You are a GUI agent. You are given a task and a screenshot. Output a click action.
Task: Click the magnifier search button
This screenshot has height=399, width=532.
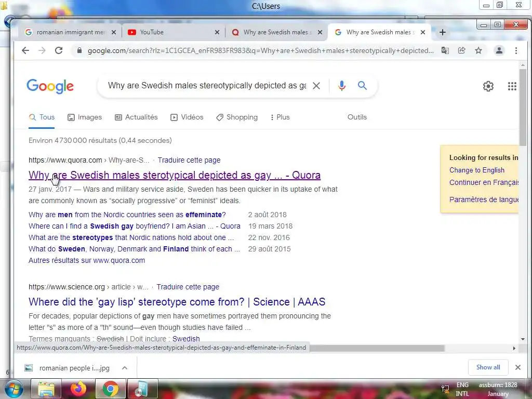pyautogui.click(x=362, y=86)
